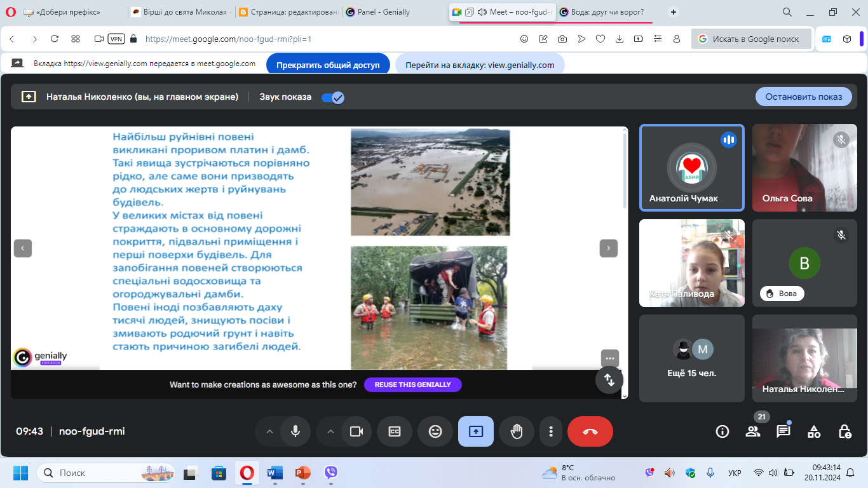Click the Остановить показ button

tap(804, 97)
